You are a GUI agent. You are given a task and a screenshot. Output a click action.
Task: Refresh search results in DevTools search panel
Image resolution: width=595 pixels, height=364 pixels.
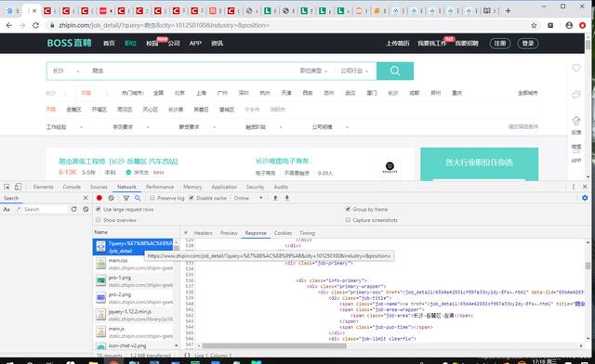73,209
